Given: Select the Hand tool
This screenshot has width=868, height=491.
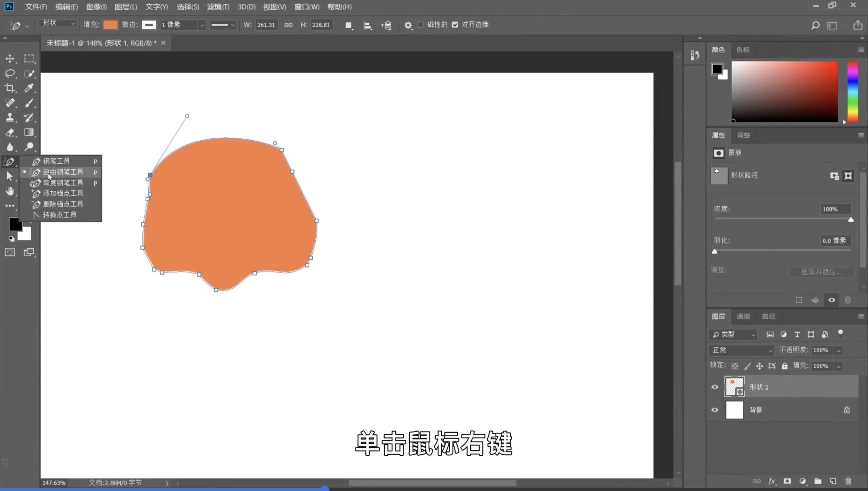Looking at the screenshot, I should [x=10, y=191].
